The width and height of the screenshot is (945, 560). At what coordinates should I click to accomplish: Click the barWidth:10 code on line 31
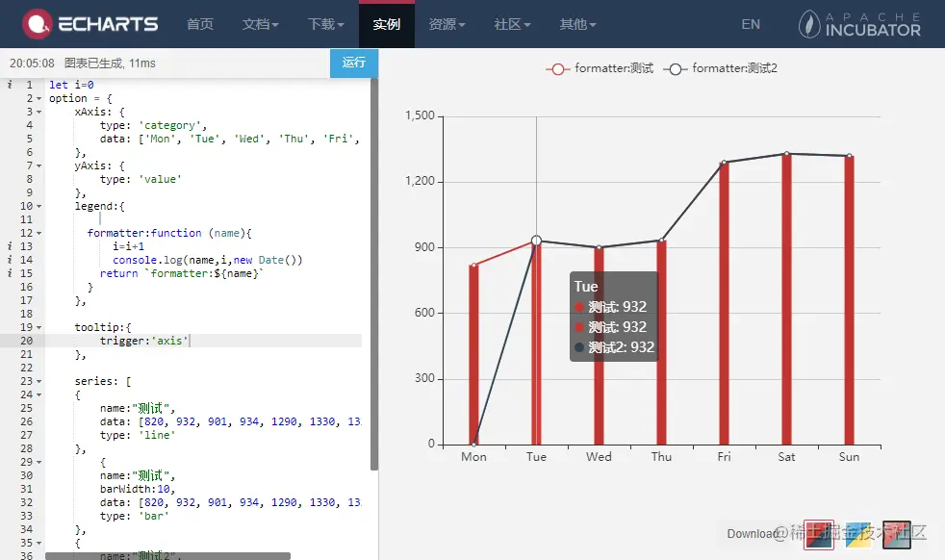pos(138,489)
